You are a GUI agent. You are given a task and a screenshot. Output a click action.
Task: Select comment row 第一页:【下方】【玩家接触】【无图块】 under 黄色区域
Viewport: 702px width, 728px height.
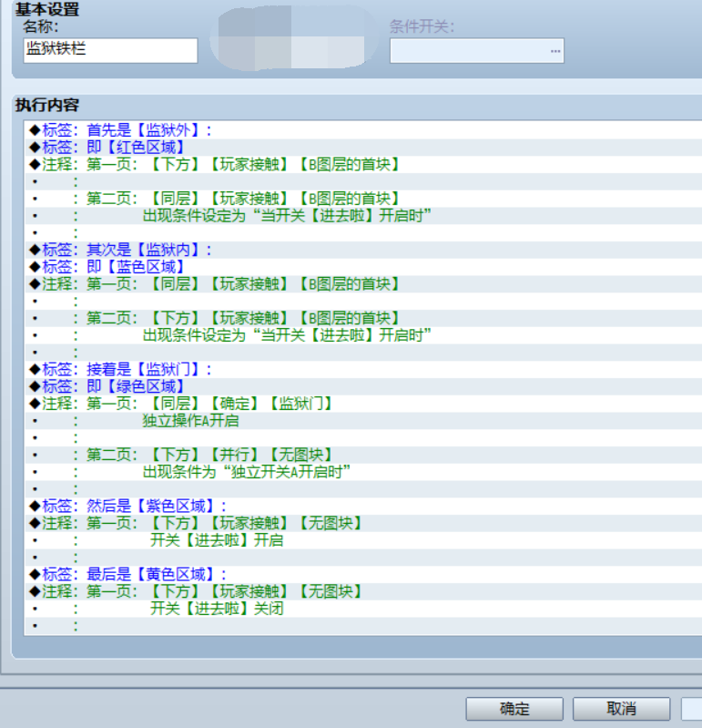[363, 591]
